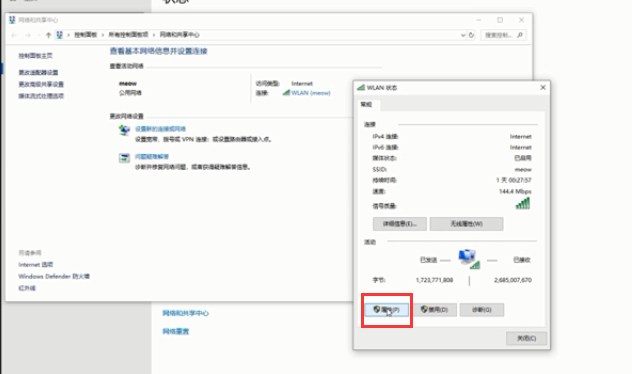The width and height of the screenshot is (632, 374).
Task: Click the network activity computers icon
Action: [469, 258]
